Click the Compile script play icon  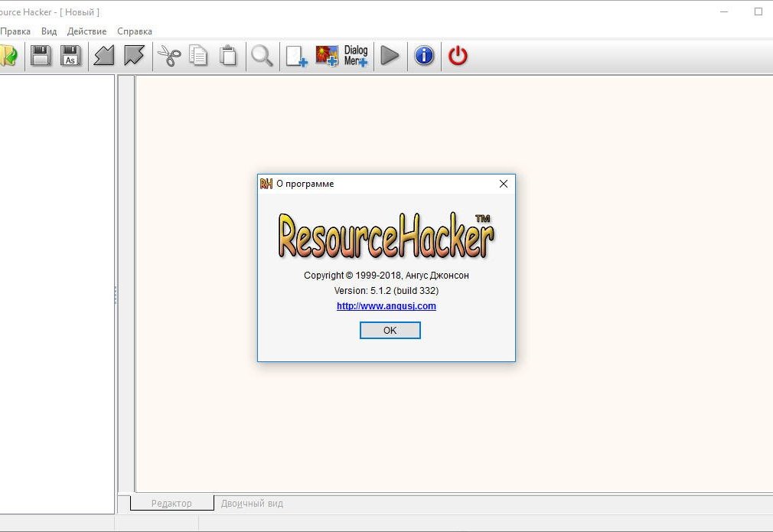click(x=390, y=56)
